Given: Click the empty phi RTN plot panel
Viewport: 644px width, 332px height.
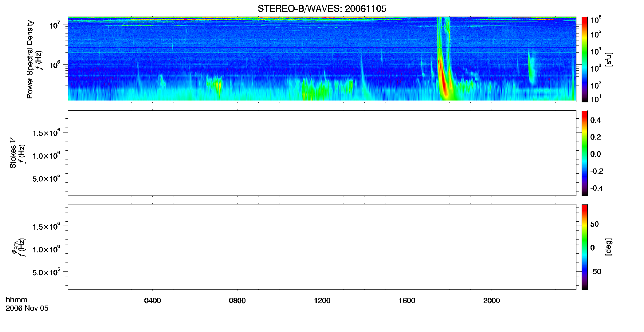Looking at the screenshot, I should click(322, 247).
